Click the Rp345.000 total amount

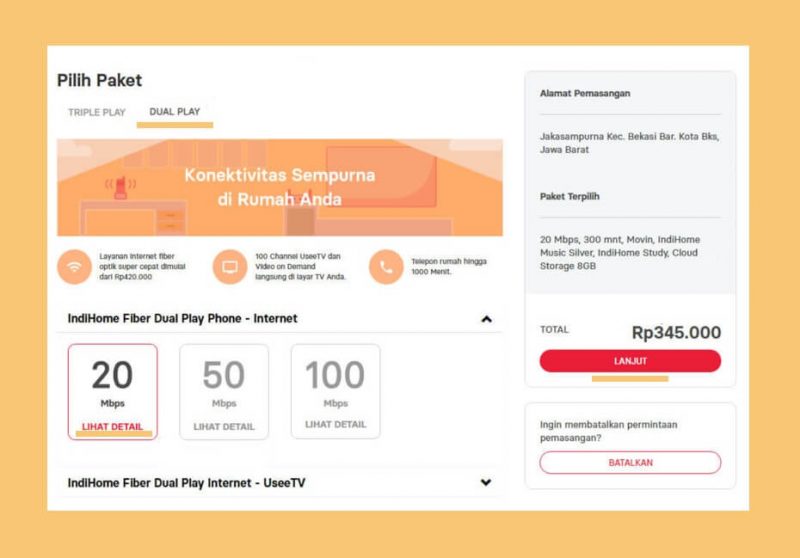point(676,333)
